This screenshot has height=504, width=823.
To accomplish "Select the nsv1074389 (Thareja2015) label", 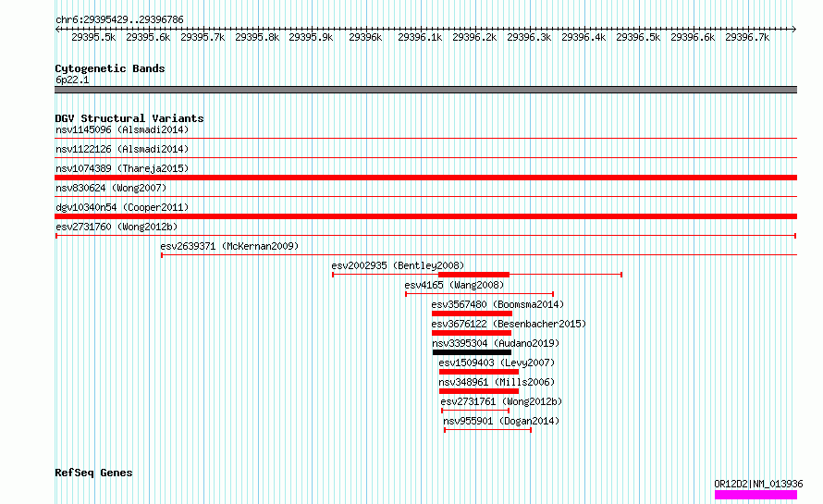I will tap(122, 168).
